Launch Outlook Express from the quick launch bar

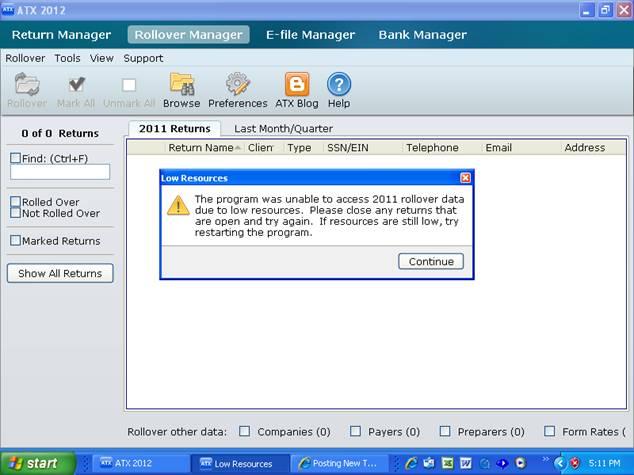(429, 463)
